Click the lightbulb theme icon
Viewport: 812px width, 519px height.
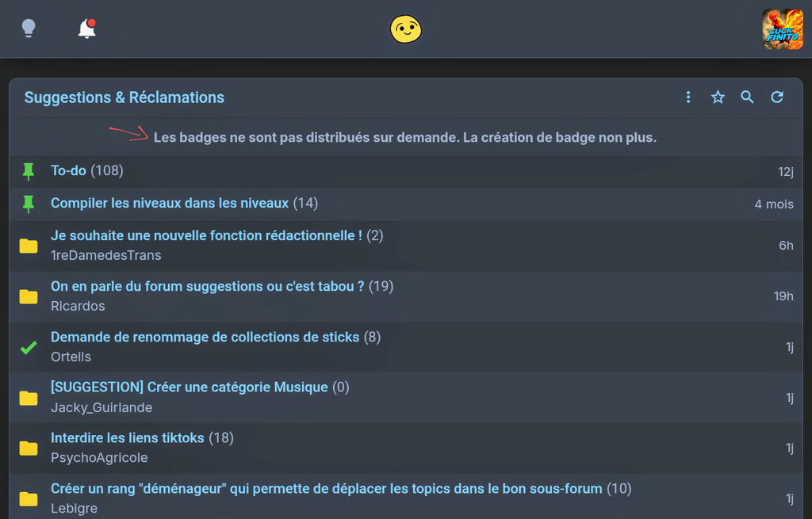pyautogui.click(x=29, y=28)
